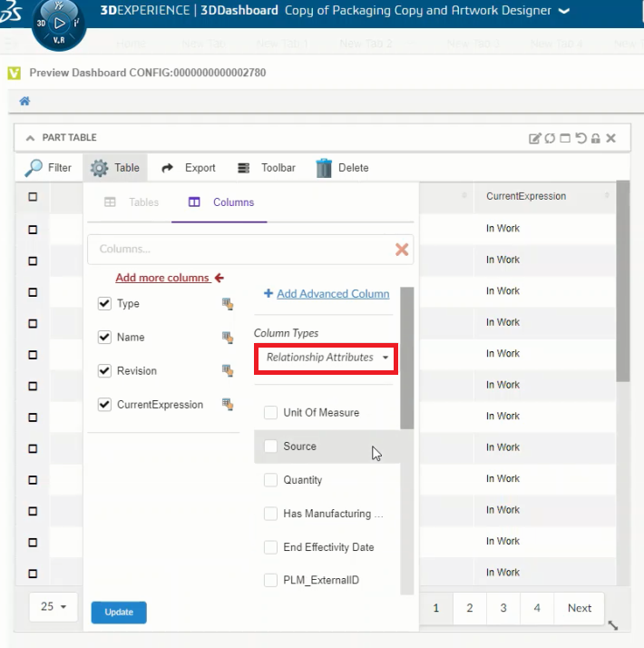This screenshot has width=644, height=648.
Task: Click the edit widget pencil icon
Action: tap(535, 138)
